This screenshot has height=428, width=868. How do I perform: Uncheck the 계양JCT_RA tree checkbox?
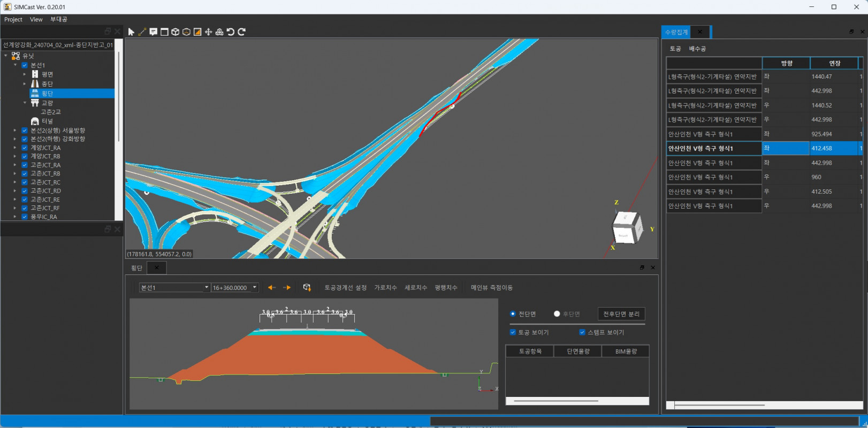25,148
